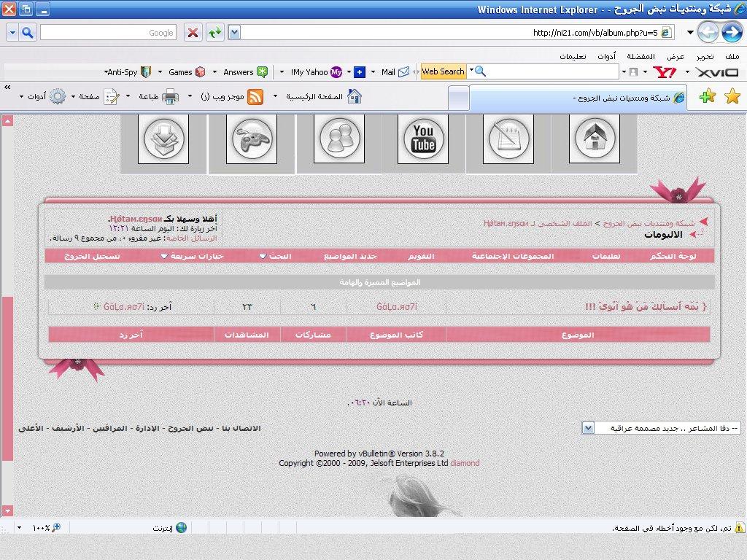747x560 pixels.
Task: Open the ملف menu in menu bar
Action: pos(732,56)
